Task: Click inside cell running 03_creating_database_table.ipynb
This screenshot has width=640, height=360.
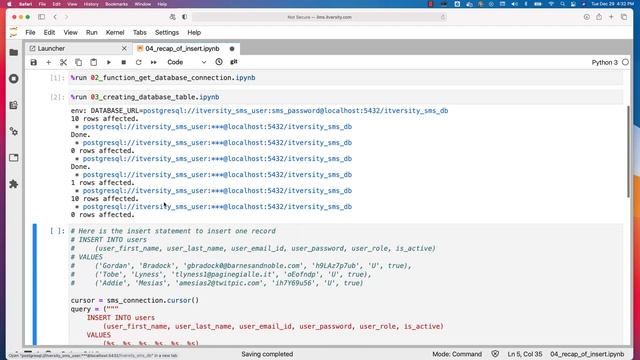Action: pyautogui.click(x=346, y=97)
